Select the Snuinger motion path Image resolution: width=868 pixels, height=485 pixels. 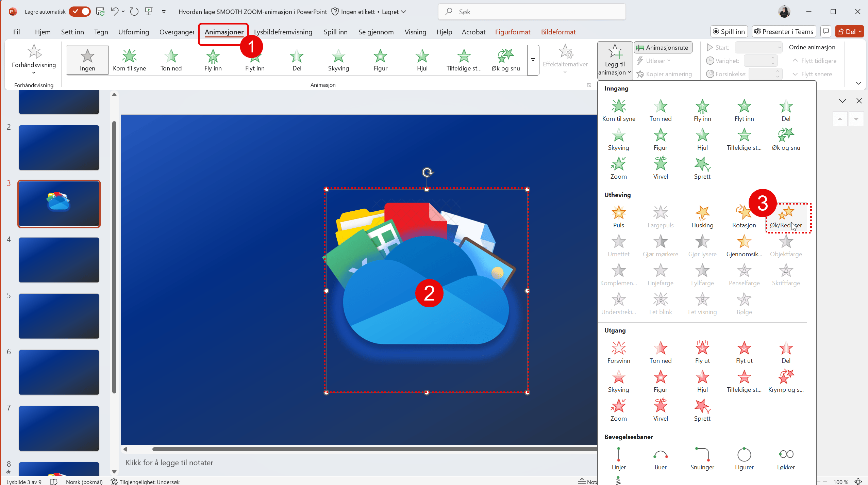pos(702,458)
